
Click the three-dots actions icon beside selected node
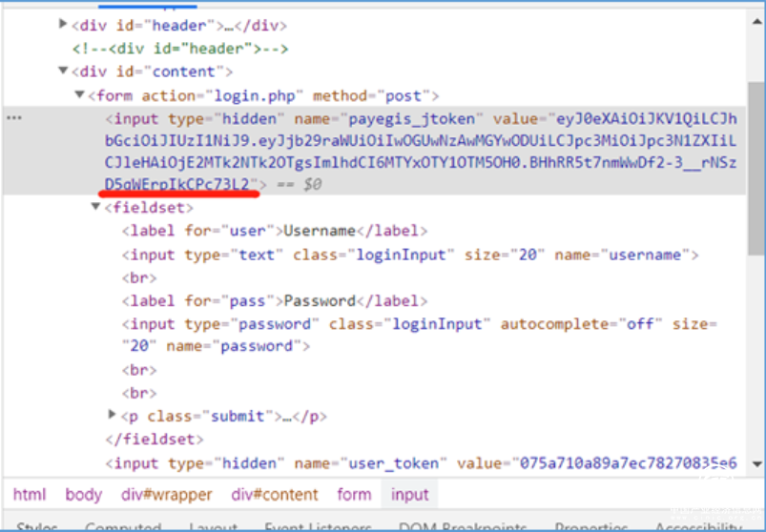coord(13,118)
